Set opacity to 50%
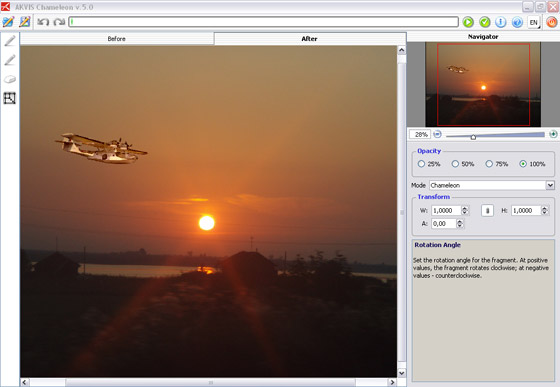Viewport: 560px width, 387px height. pyautogui.click(x=463, y=164)
